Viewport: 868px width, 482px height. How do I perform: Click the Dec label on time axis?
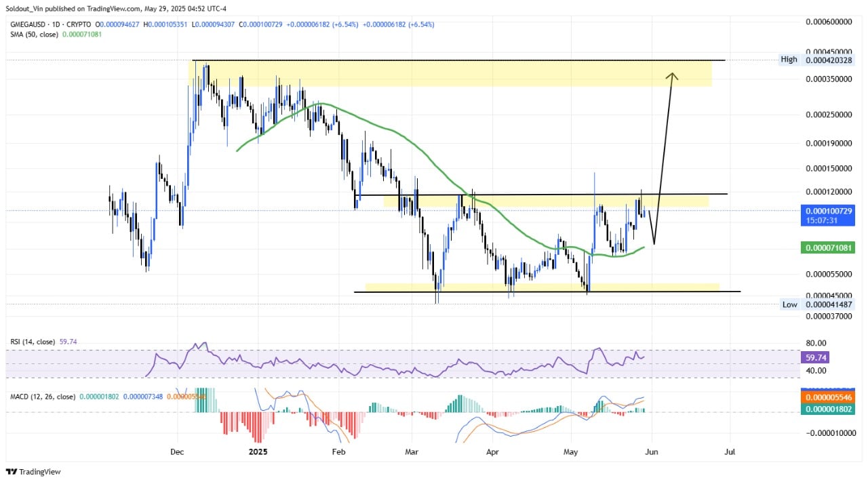(177, 451)
